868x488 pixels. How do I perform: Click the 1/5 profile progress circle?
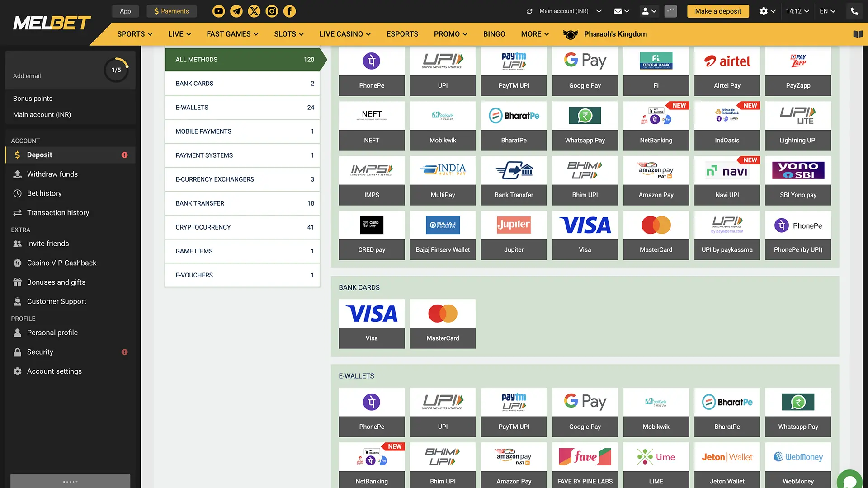pyautogui.click(x=116, y=70)
